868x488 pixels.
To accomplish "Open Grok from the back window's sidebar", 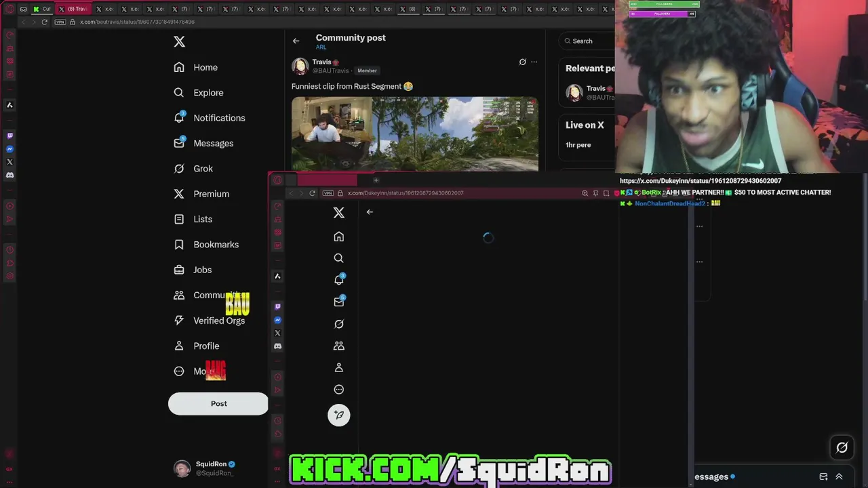I will [193, 169].
